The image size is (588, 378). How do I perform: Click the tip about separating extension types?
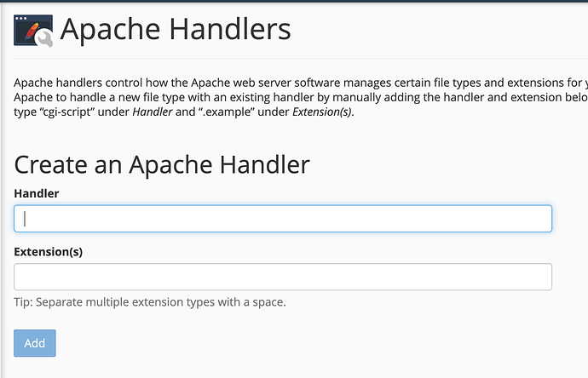coord(150,302)
